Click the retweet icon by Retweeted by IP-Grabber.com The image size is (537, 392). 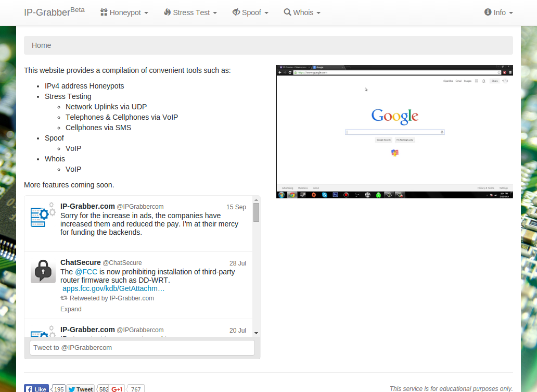[64, 298]
